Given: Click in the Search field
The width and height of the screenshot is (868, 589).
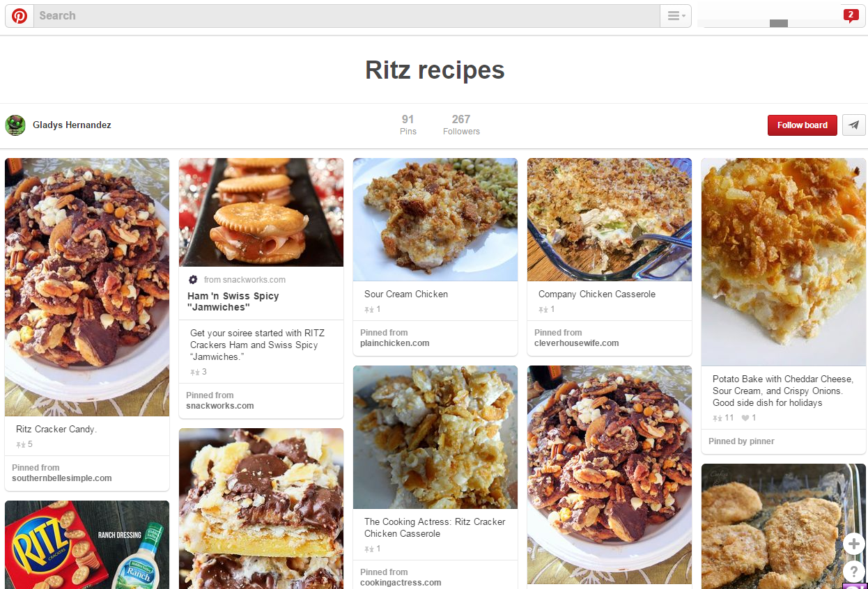Looking at the screenshot, I should [348, 16].
